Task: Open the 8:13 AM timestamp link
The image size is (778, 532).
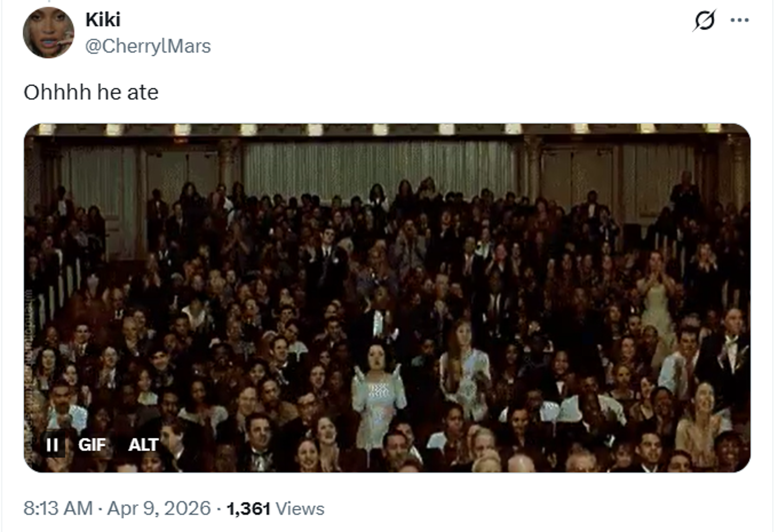Action: (58, 508)
